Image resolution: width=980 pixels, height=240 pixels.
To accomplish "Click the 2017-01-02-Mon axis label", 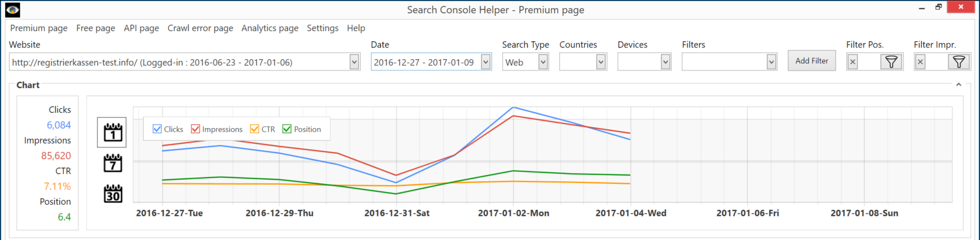I will 513,213.
